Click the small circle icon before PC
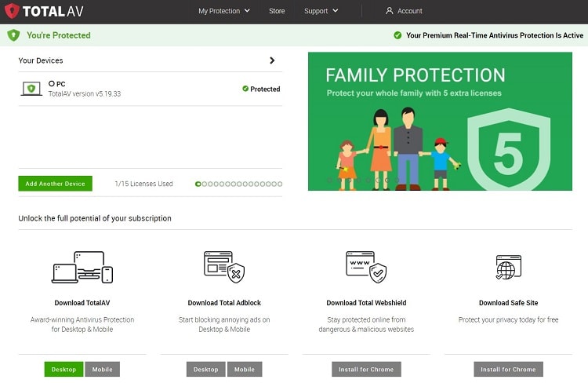Image resolution: width=588 pixels, height=383 pixels. (52, 83)
